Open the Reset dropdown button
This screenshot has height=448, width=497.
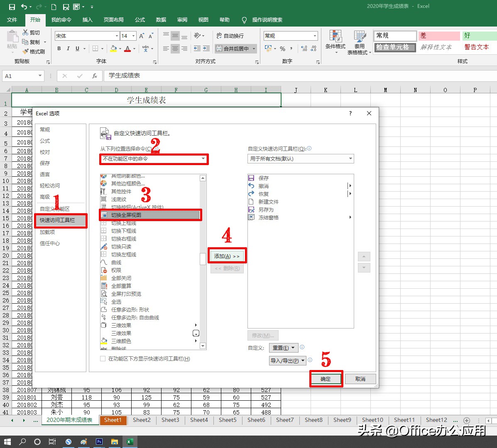(x=284, y=348)
